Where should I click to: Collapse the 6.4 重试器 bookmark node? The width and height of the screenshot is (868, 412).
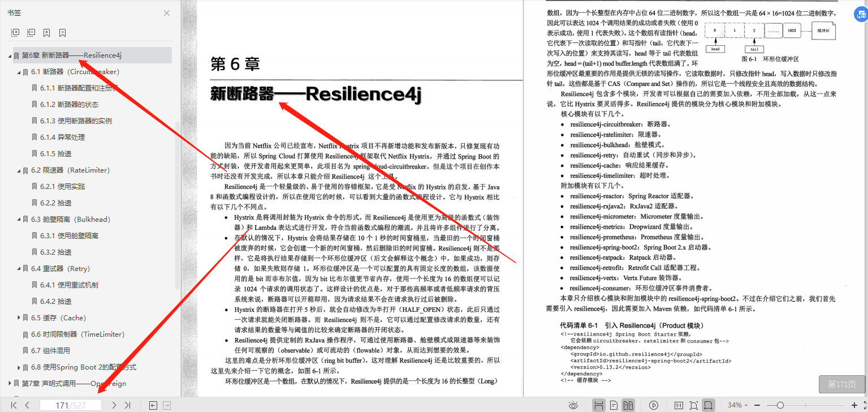[x=19, y=269]
